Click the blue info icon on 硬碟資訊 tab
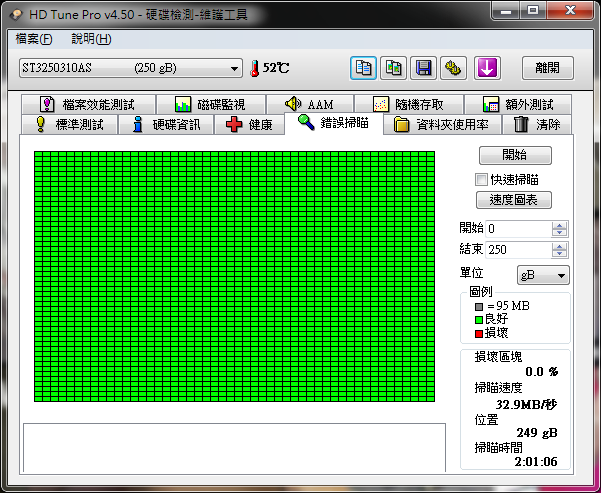This screenshot has height=493, width=601. (137, 125)
